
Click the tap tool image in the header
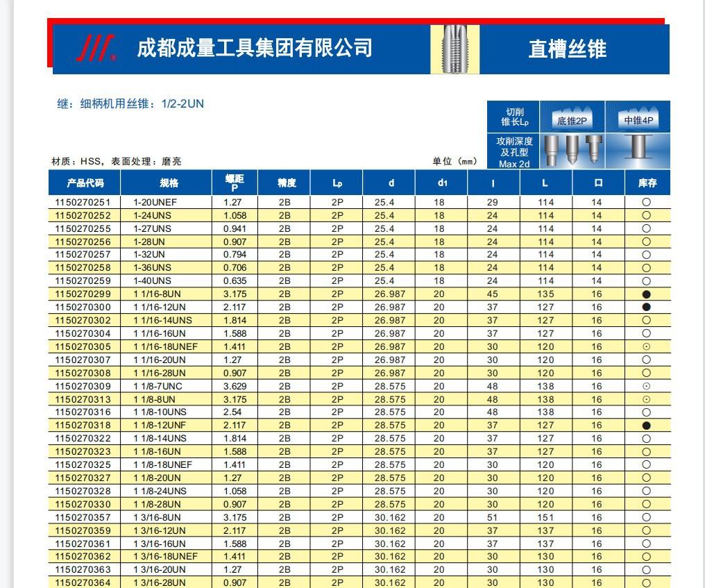(455, 49)
